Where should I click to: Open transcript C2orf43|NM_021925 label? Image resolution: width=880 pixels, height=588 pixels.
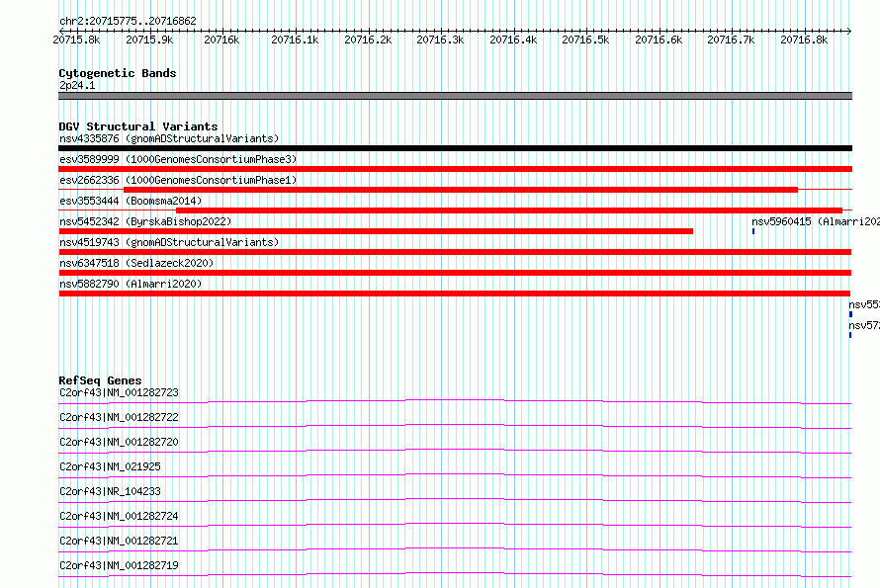(x=110, y=466)
